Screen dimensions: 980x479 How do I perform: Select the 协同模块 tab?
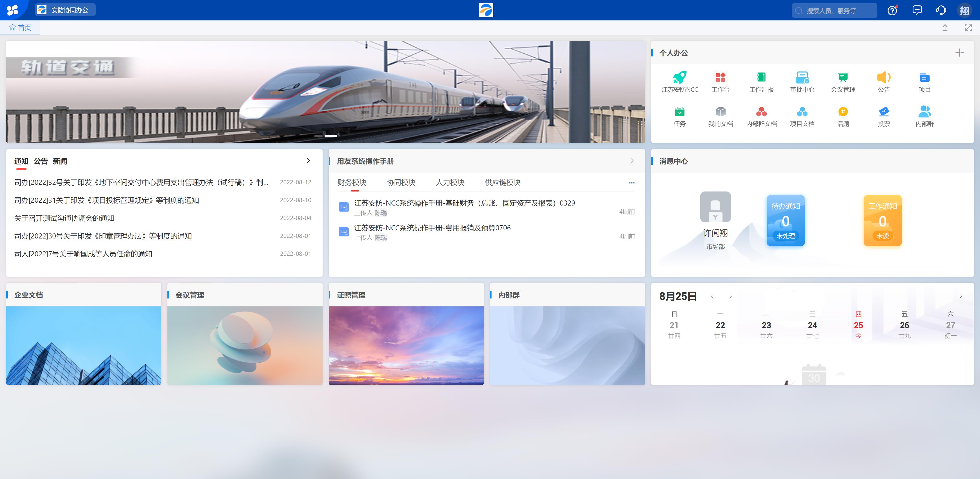(x=401, y=183)
